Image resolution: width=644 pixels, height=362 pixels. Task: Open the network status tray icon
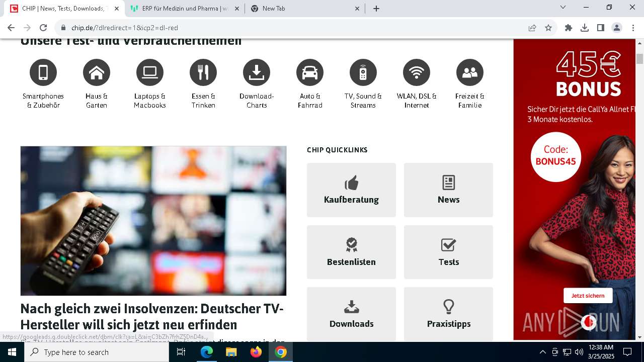point(567,352)
